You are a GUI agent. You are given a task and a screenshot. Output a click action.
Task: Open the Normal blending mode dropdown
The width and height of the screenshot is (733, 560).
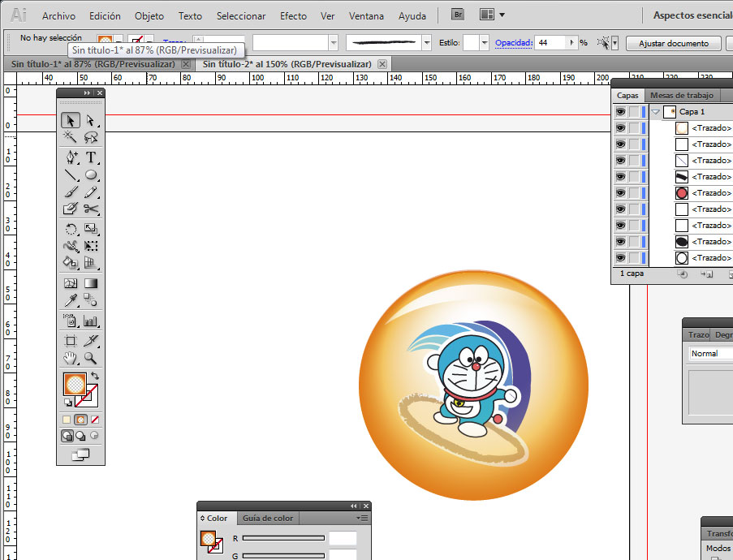(x=711, y=353)
